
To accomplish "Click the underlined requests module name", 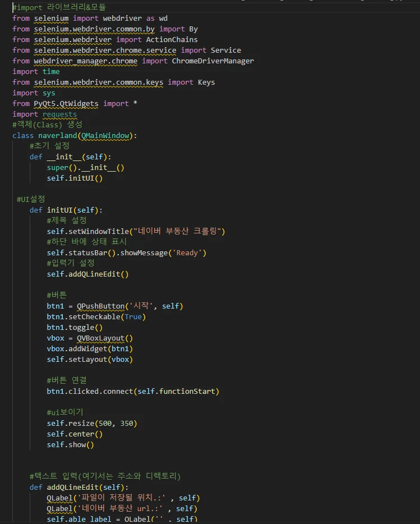I will point(59,114).
